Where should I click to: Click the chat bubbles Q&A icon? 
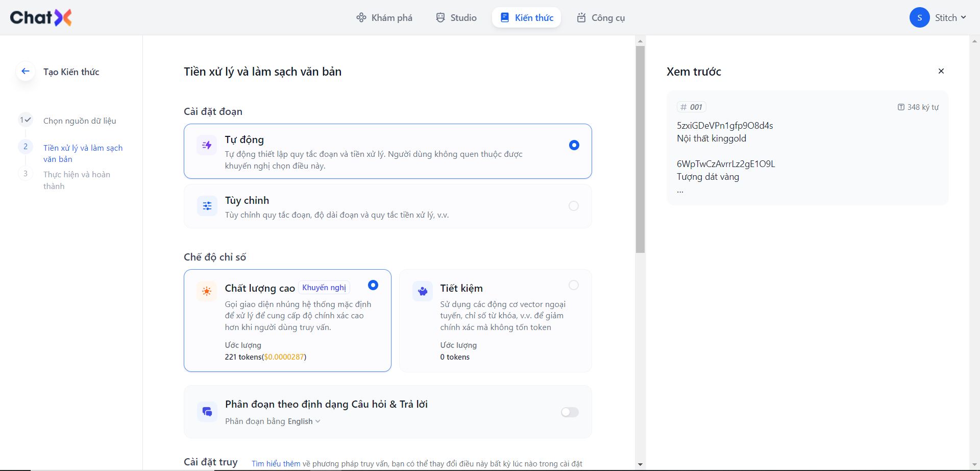207,412
